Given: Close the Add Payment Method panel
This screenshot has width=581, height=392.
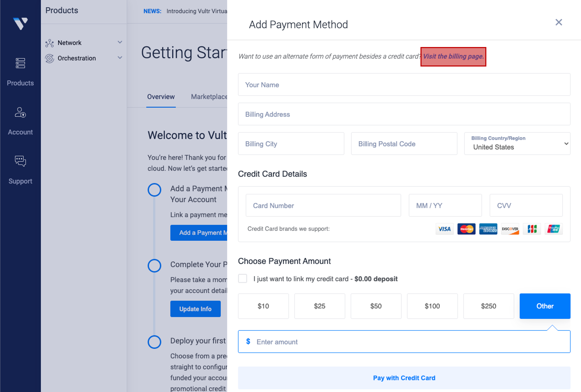Looking at the screenshot, I should [558, 23].
